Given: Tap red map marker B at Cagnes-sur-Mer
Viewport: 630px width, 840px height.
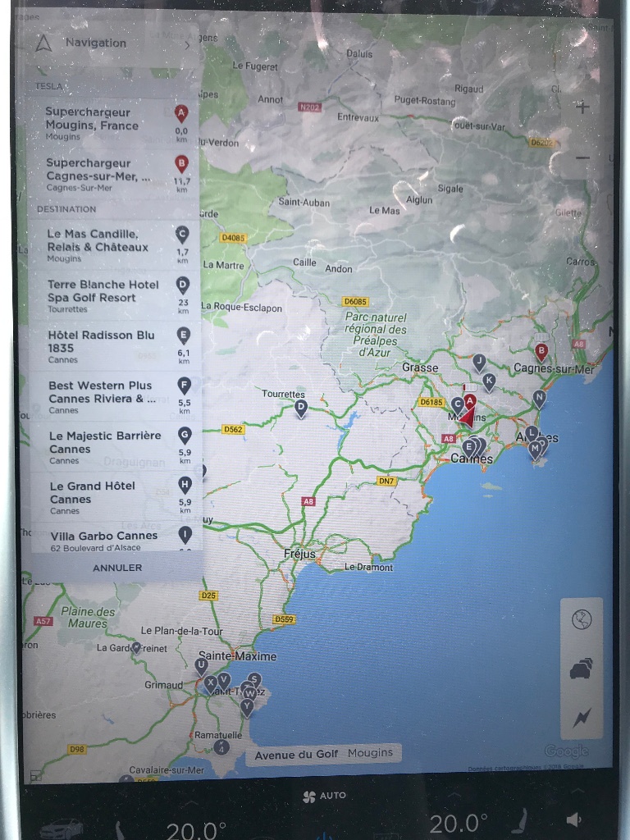Looking at the screenshot, I should [541, 352].
